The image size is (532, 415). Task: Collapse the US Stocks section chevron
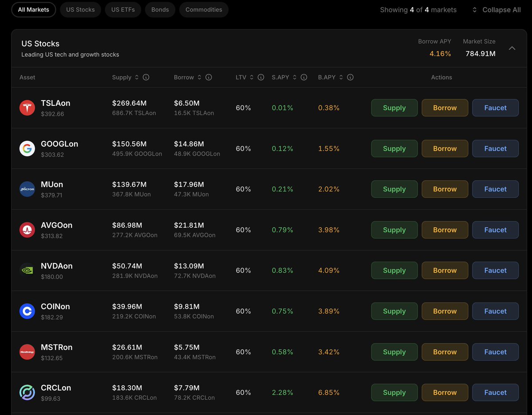pyautogui.click(x=512, y=48)
